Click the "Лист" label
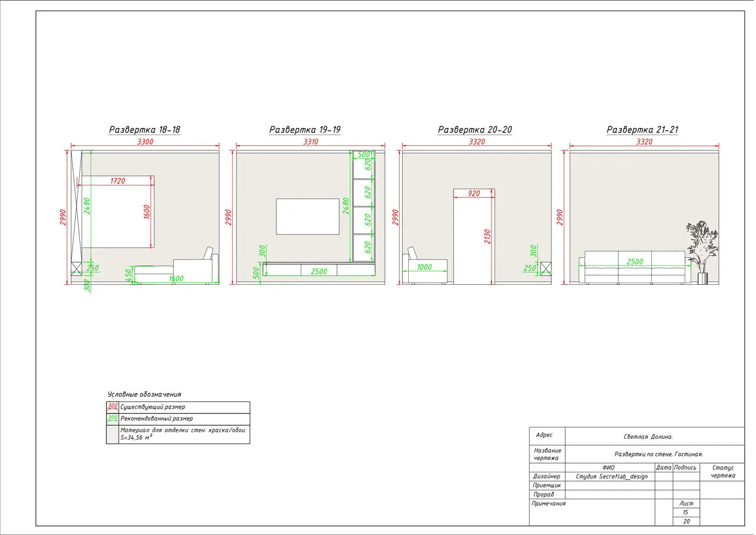Viewport: 756px width, 535px height. 686,504
